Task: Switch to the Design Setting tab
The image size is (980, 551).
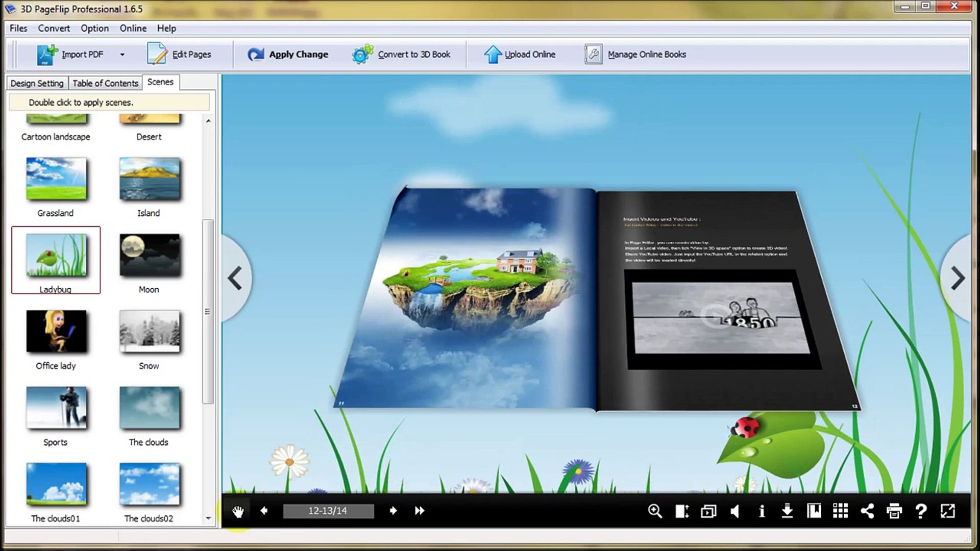Action: [37, 83]
